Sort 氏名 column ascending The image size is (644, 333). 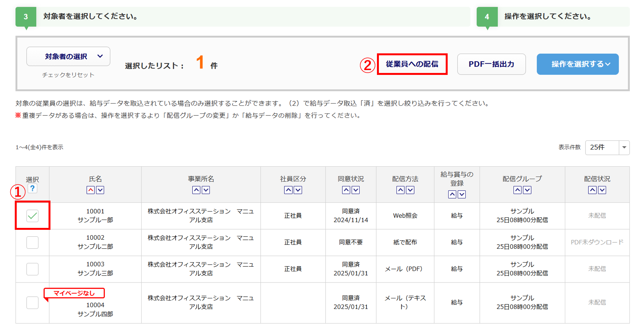[x=91, y=190]
